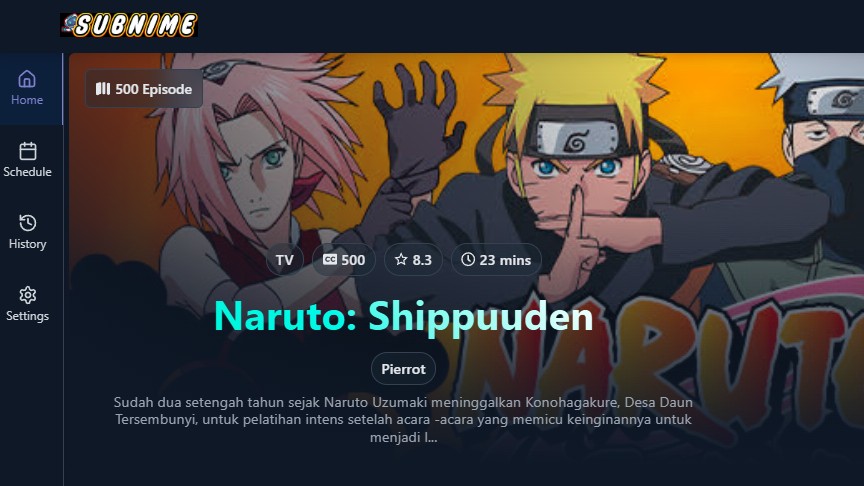Open the Naruto: Shippuuden title link
This screenshot has width=864, height=486.
point(403,316)
